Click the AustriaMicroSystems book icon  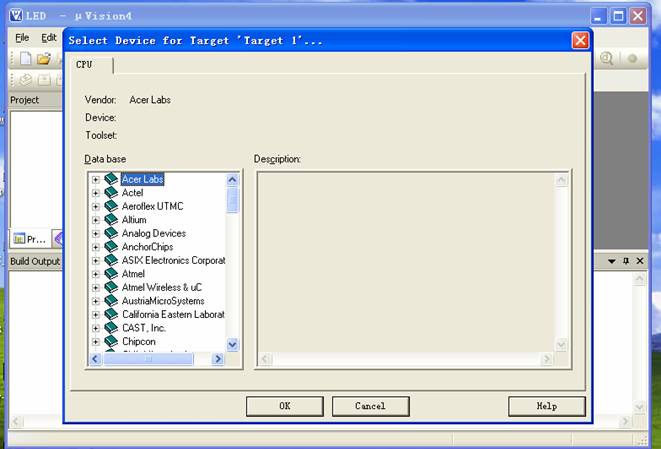111,301
